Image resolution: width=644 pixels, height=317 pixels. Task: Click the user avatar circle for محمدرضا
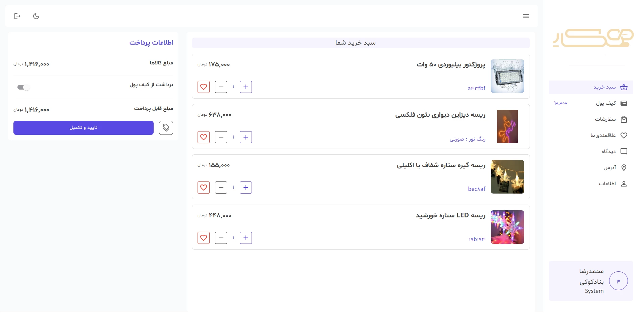[619, 281]
